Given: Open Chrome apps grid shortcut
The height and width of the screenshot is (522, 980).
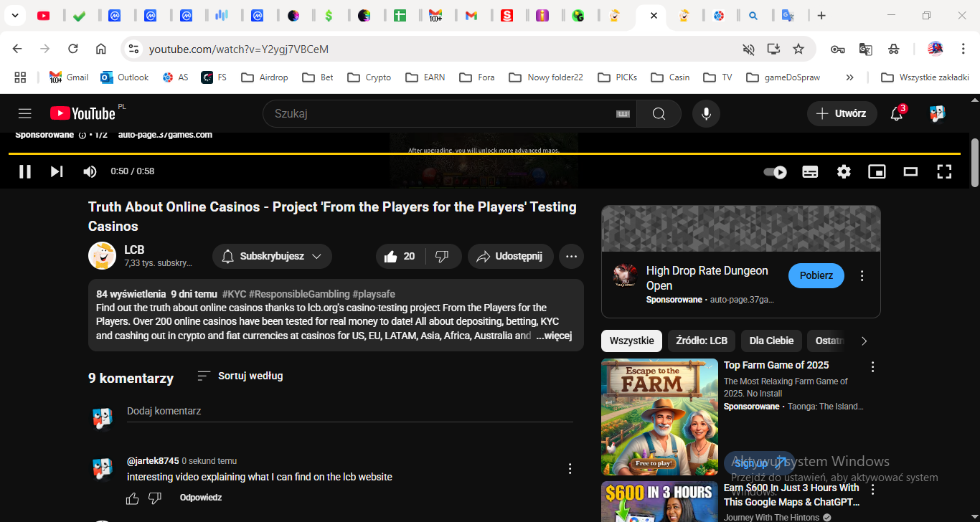Looking at the screenshot, I should point(20,77).
